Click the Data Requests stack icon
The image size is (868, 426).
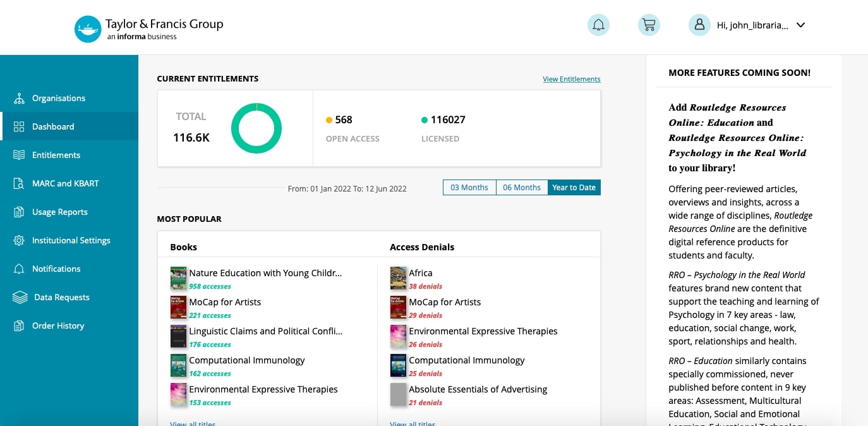click(20, 297)
